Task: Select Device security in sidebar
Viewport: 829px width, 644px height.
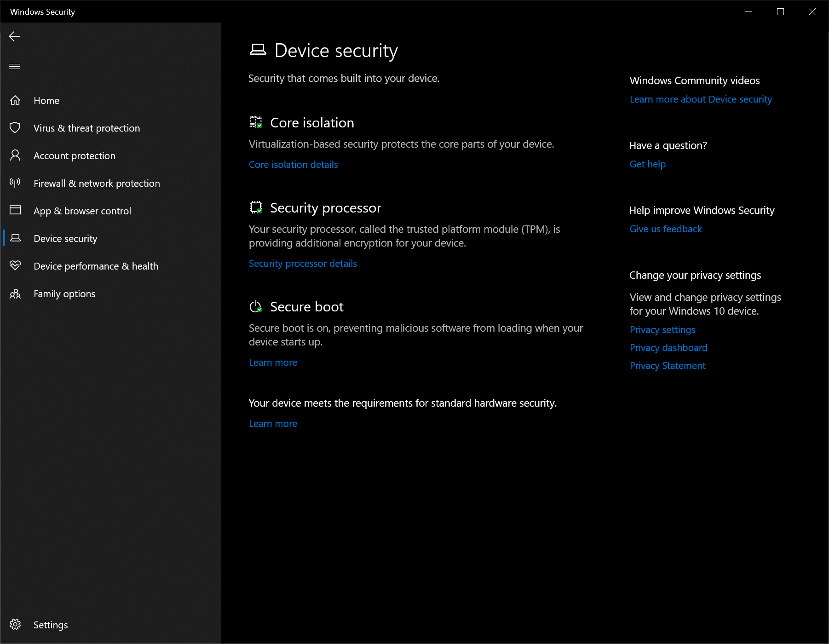Action: [x=110, y=238]
